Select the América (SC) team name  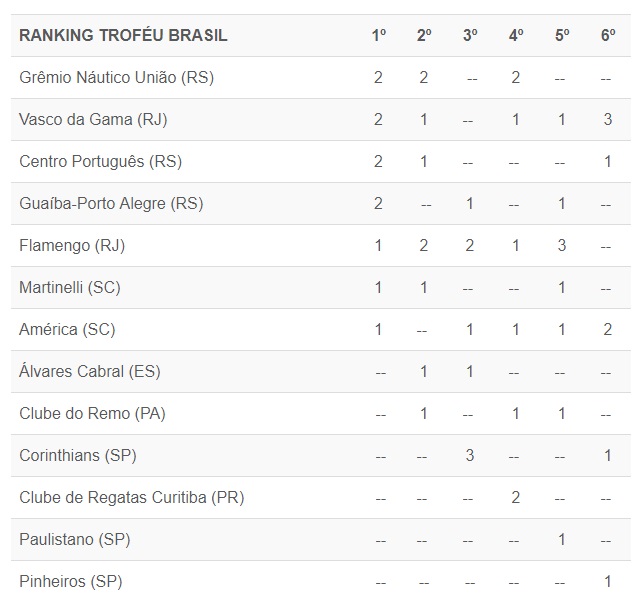point(67,330)
